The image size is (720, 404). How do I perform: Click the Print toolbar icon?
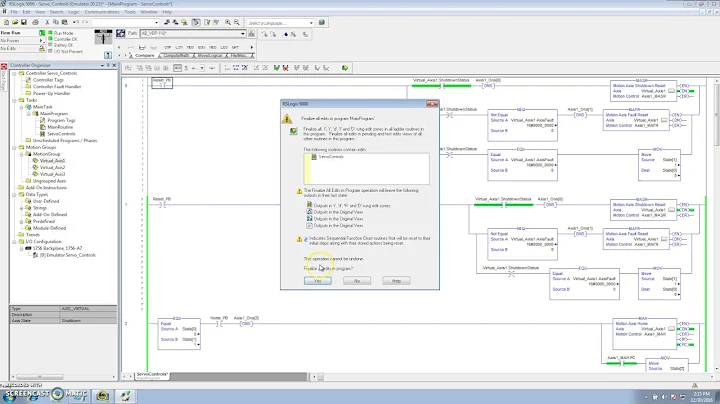[35, 22]
